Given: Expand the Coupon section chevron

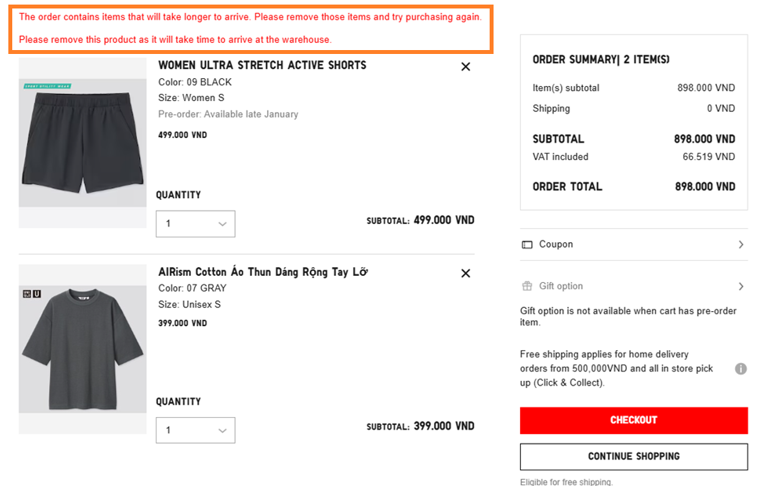Looking at the screenshot, I should [740, 245].
